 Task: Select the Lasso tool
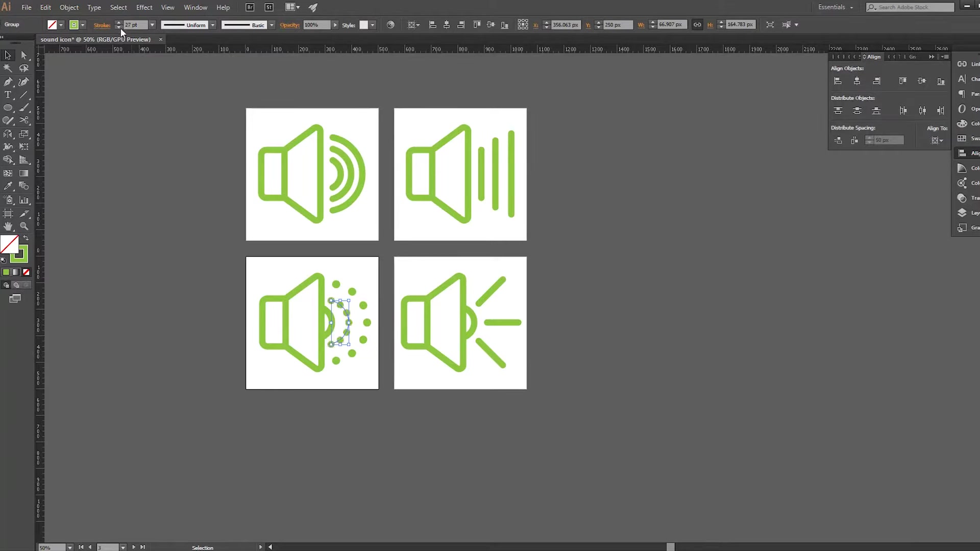pyautogui.click(x=24, y=68)
